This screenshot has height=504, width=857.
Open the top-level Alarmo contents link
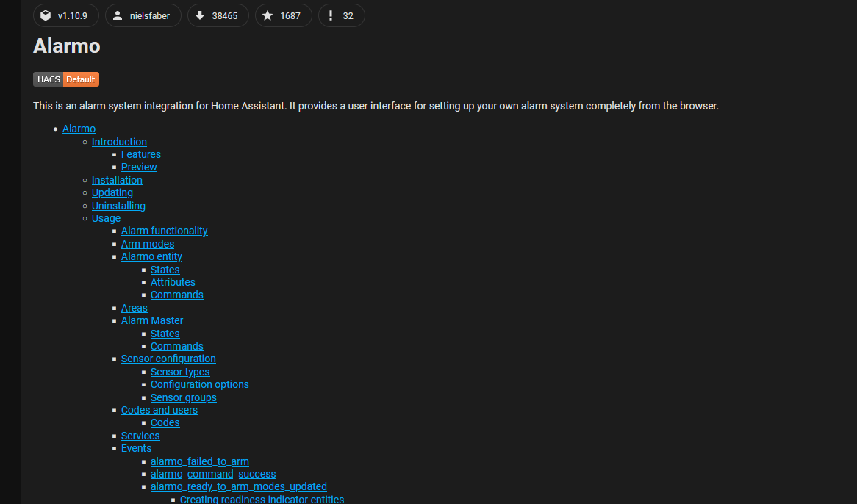(x=79, y=129)
